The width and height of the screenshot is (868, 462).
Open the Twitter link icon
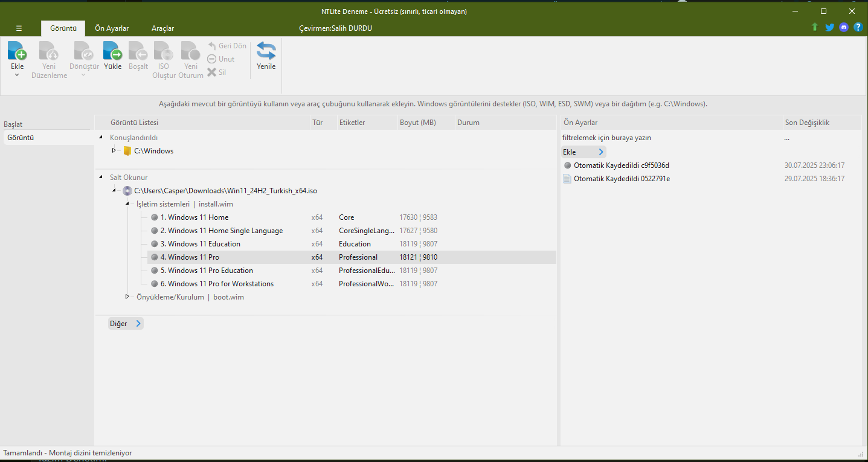pyautogui.click(x=829, y=27)
